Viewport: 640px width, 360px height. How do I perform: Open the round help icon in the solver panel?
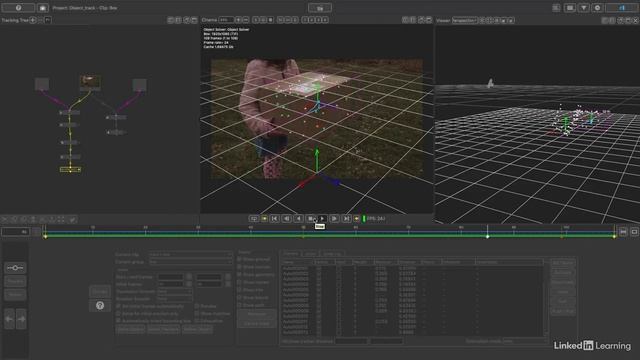point(100,306)
